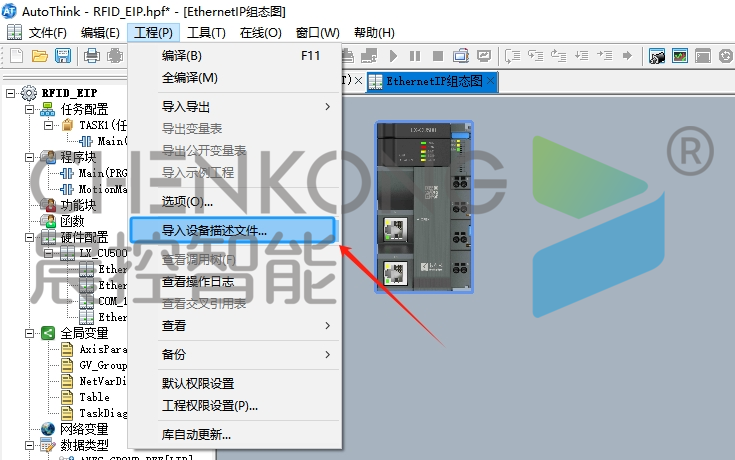This screenshot has height=460, width=735.
Task: Open the MotionMa program block item
Action: [103, 189]
